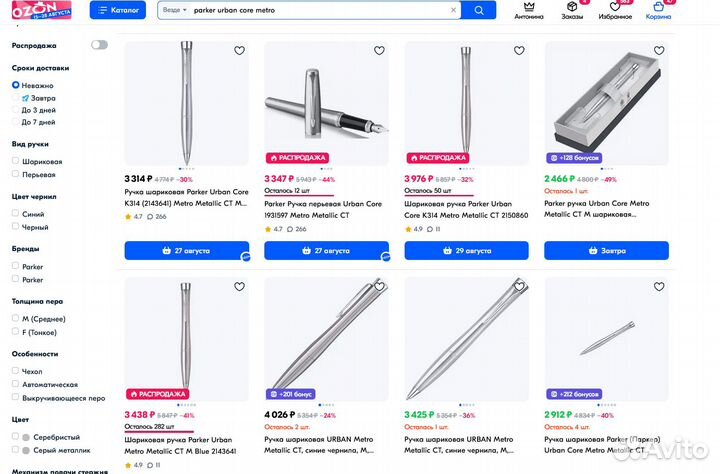Open the Ozon home logo
Viewport: 720px width, 474px height.
coord(35,9)
